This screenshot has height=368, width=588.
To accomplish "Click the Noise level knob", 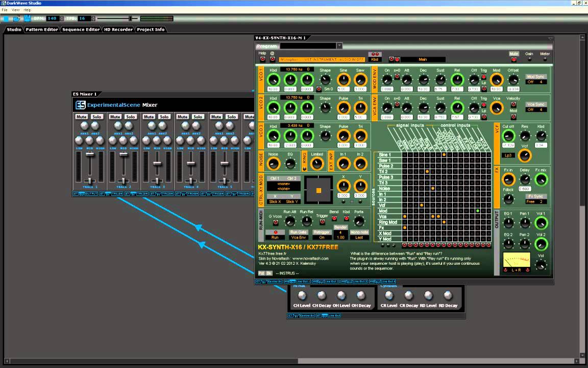I will click(x=273, y=164).
